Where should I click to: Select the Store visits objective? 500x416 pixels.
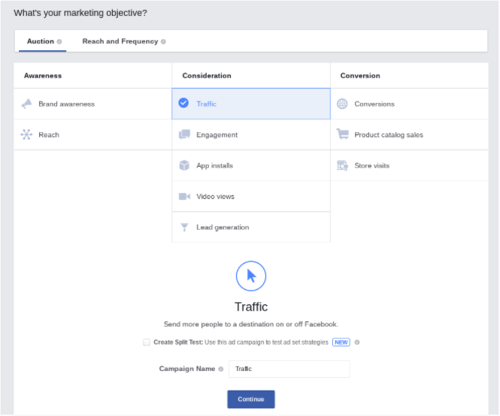(x=409, y=166)
